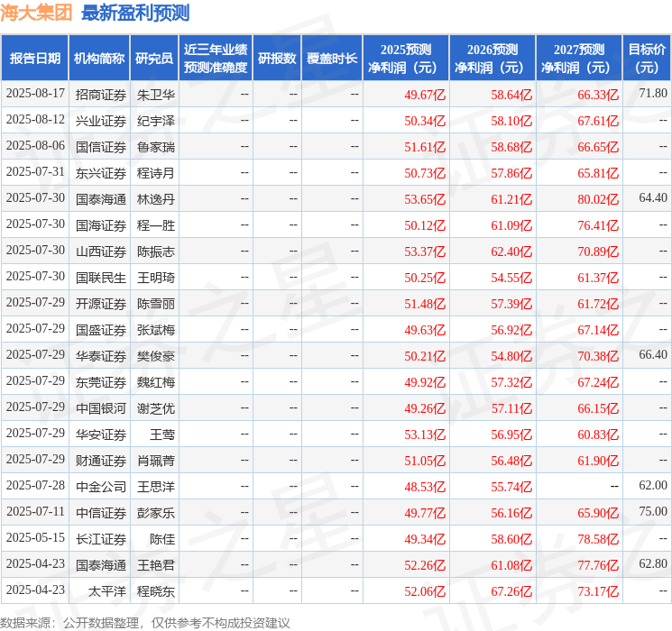Select the 近三年业绩预测准确度 column header
The image size is (672, 631).
216,58
